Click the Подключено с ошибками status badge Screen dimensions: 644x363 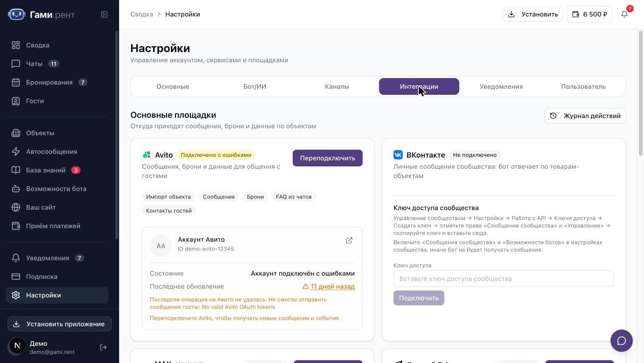[x=216, y=155]
